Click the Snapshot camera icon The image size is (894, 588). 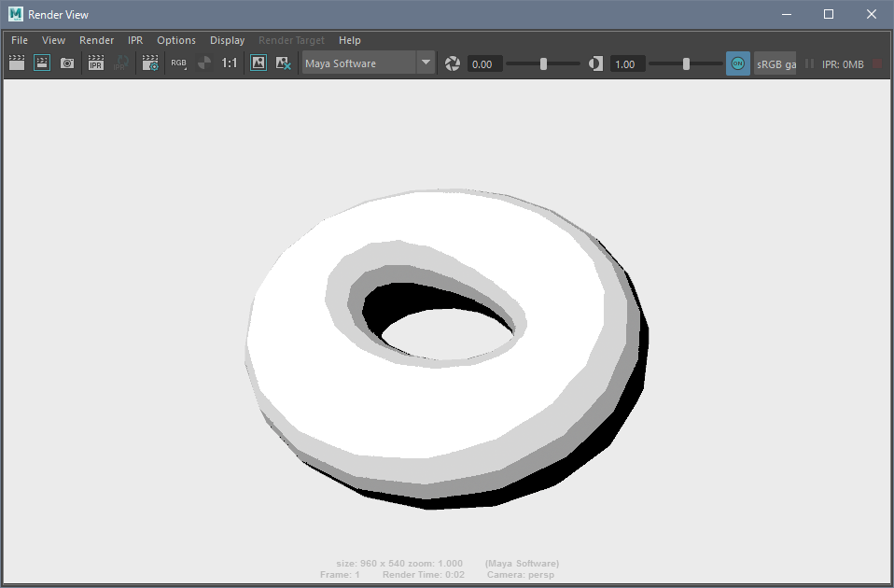click(x=67, y=63)
